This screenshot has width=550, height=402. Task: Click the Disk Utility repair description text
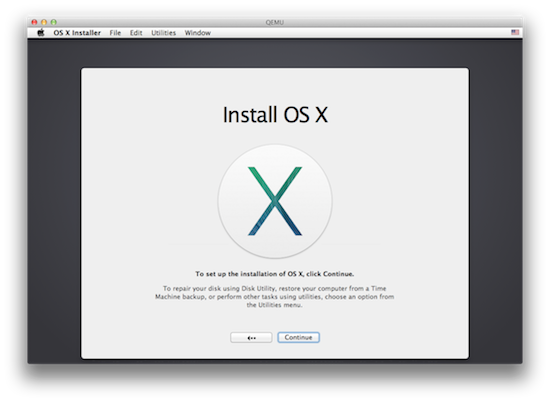tap(275, 297)
